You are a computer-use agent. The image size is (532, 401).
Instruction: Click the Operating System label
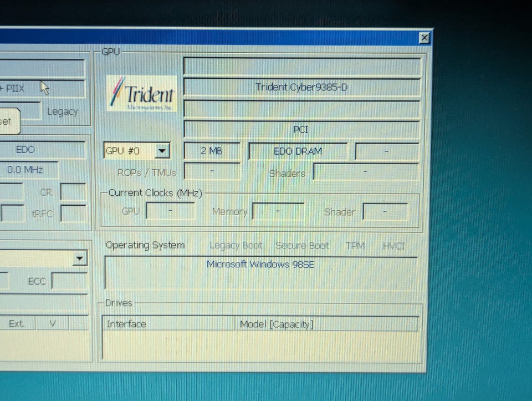pyautogui.click(x=145, y=245)
